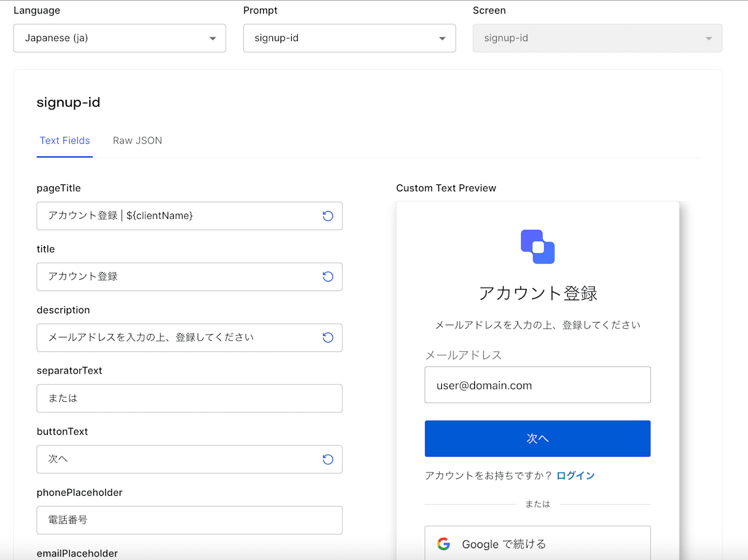Click the blue 次へ button in preview
The image size is (748, 560).
tap(537, 439)
